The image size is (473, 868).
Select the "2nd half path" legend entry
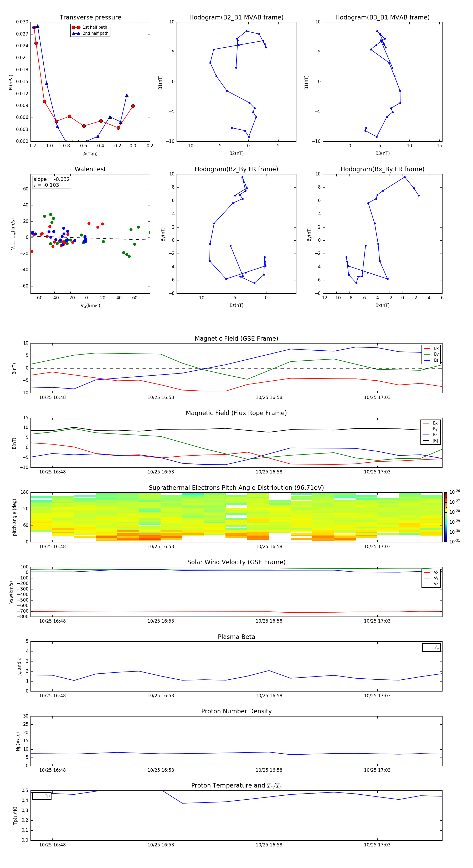[90, 33]
